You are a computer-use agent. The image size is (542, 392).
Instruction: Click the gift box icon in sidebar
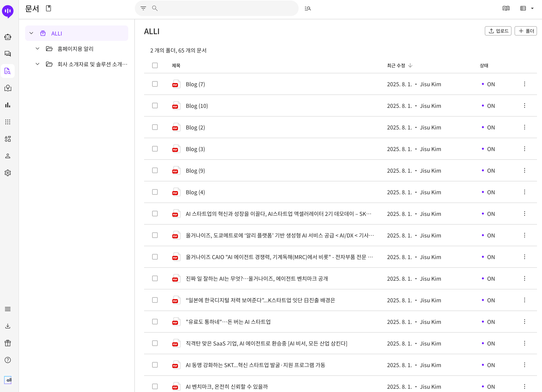click(8, 343)
